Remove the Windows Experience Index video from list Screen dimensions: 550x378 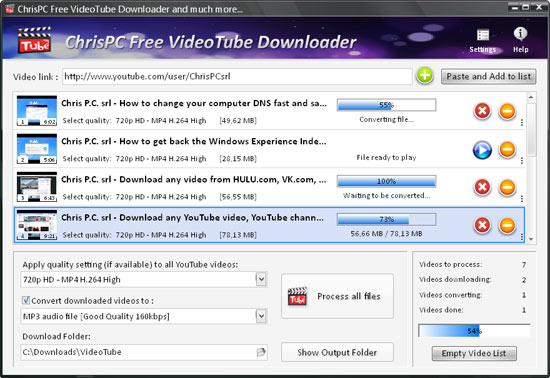coord(507,150)
